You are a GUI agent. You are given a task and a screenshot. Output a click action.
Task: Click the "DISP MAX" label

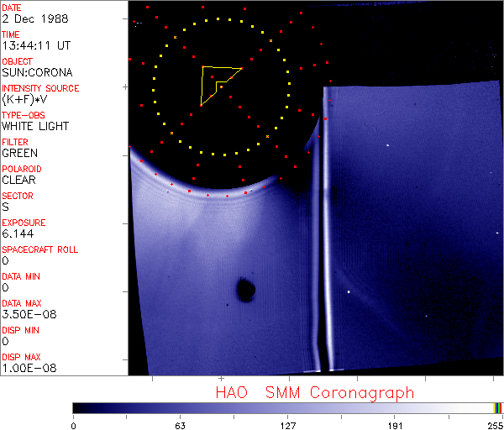click(x=21, y=357)
